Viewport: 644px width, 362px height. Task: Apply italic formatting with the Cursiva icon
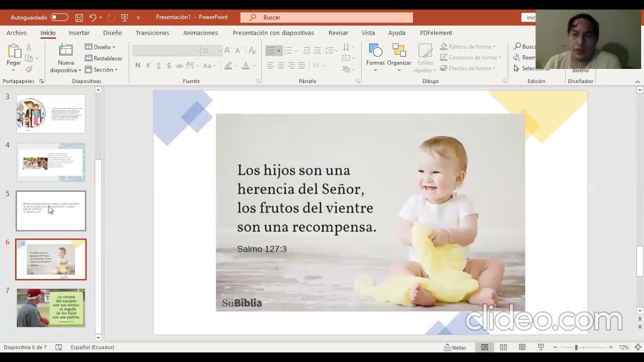point(147,65)
